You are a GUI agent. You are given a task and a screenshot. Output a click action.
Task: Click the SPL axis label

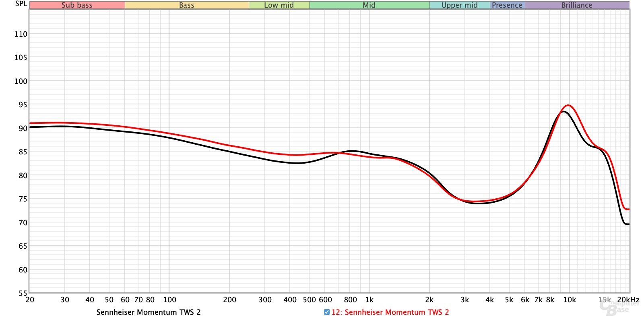pyautogui.click(x=21, y=4)
